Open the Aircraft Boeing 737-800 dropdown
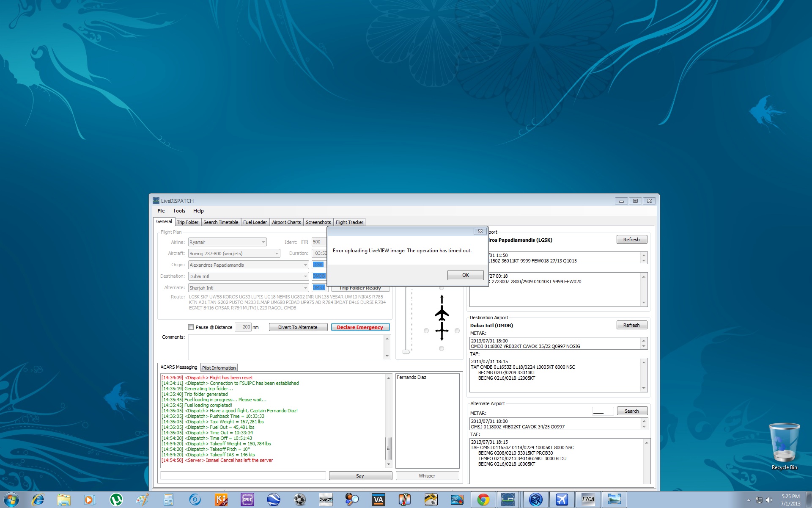 coord(277,254)
